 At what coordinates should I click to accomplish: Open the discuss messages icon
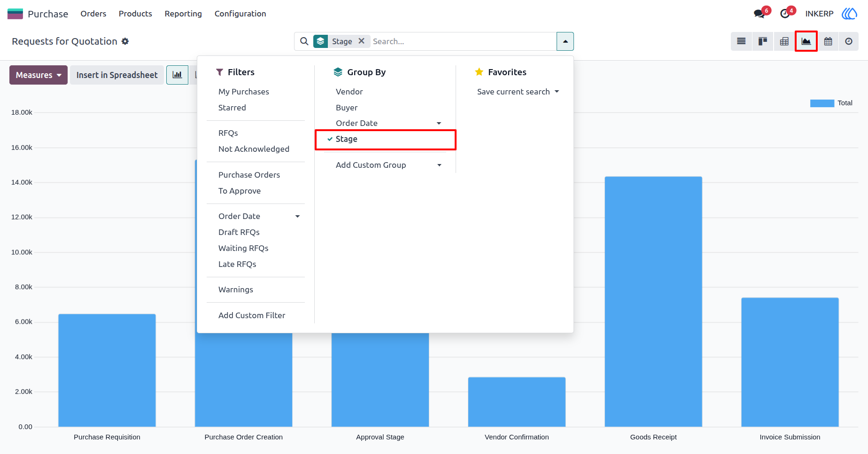[759, 14]
